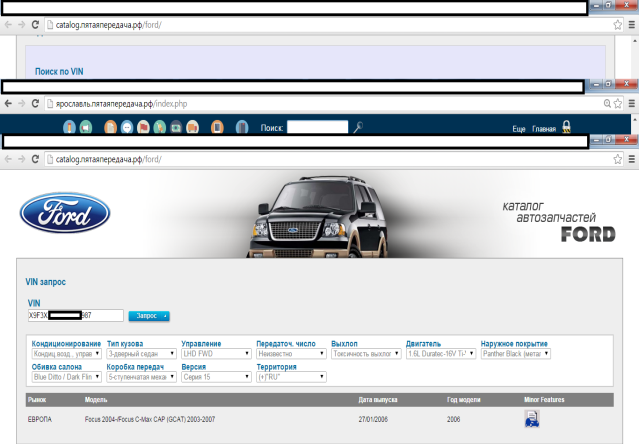This screenshot has height=444, width=642.
Task: Expand the Управление dropdown showing LHD FWD
Action: pos(216,353)
